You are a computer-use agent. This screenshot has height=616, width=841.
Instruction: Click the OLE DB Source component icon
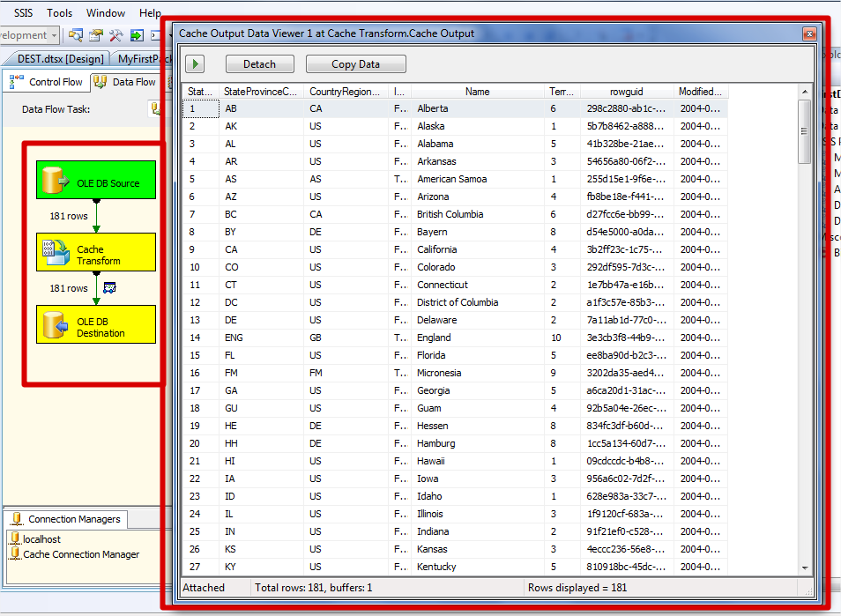56,182
